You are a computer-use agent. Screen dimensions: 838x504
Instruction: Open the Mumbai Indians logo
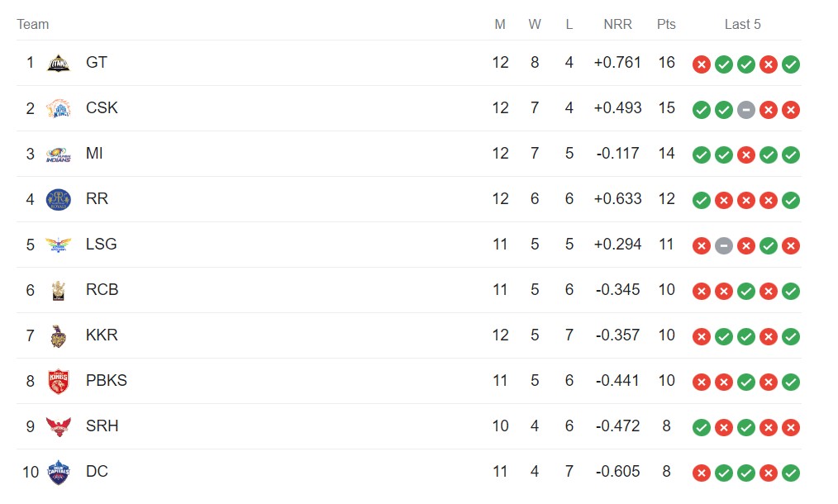click(58, 154)
